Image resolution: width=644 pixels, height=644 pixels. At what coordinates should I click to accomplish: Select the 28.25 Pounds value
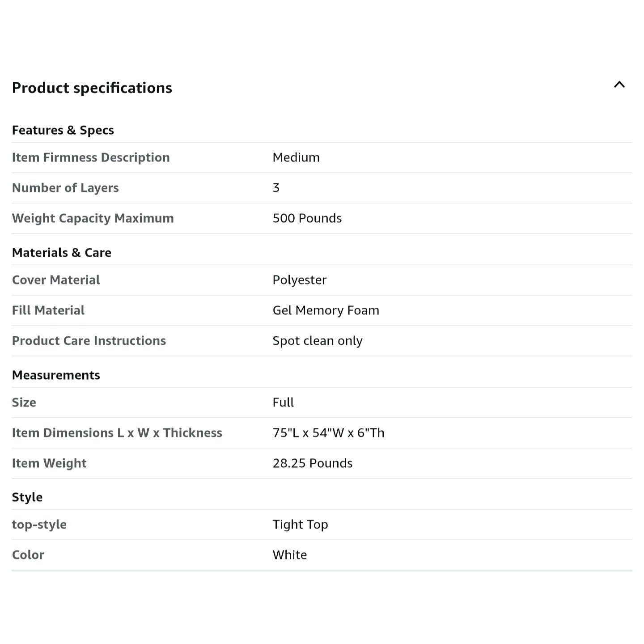313,463
